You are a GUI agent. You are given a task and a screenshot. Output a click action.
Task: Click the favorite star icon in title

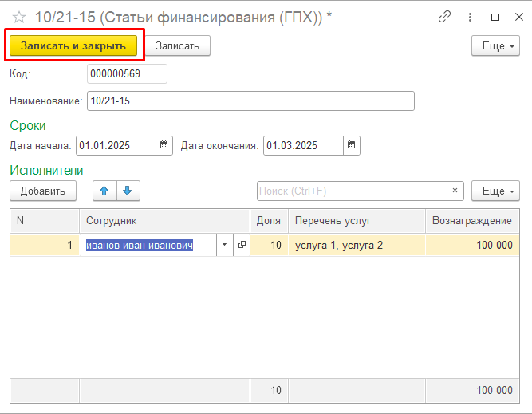click(x=19, y=17)
